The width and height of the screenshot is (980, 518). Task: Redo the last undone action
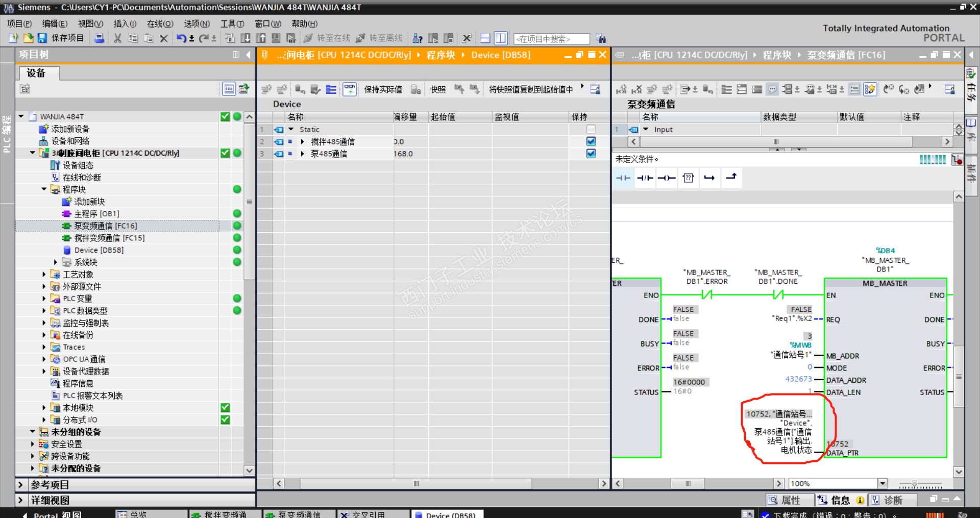click(x=204, y=38)
